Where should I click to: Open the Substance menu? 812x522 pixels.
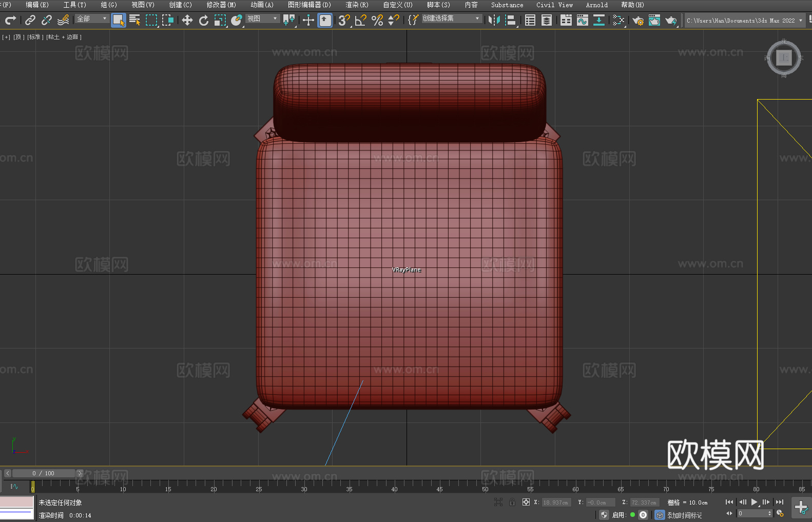pos(507,5)
